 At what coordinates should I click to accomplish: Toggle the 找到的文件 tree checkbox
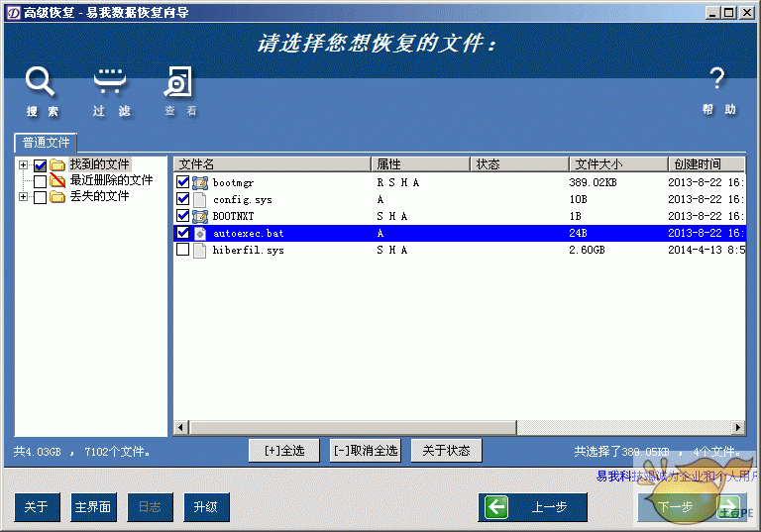click(41, 165)
